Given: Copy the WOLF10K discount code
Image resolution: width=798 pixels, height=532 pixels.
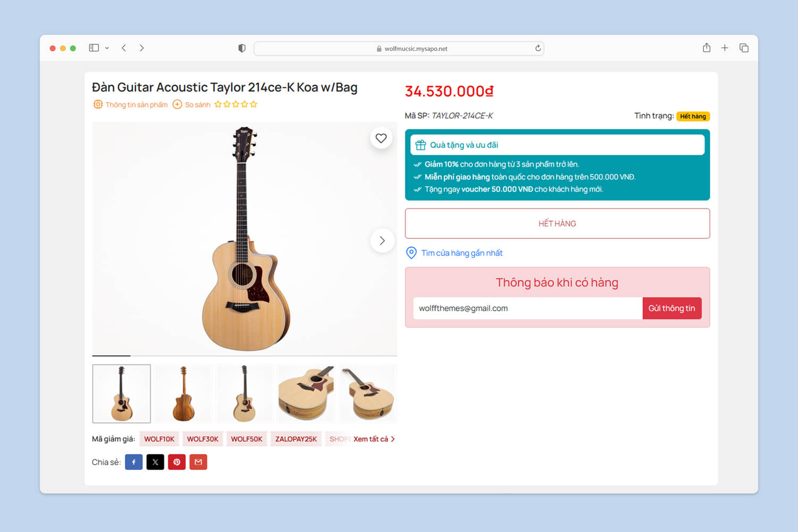Looking at the screenshot, I should coord(159,439).
